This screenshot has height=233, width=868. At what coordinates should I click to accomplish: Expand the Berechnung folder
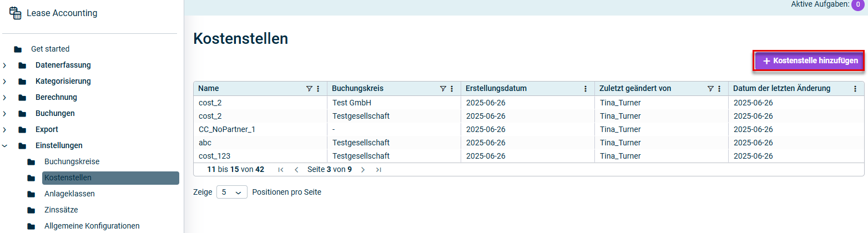pos(5,98)
